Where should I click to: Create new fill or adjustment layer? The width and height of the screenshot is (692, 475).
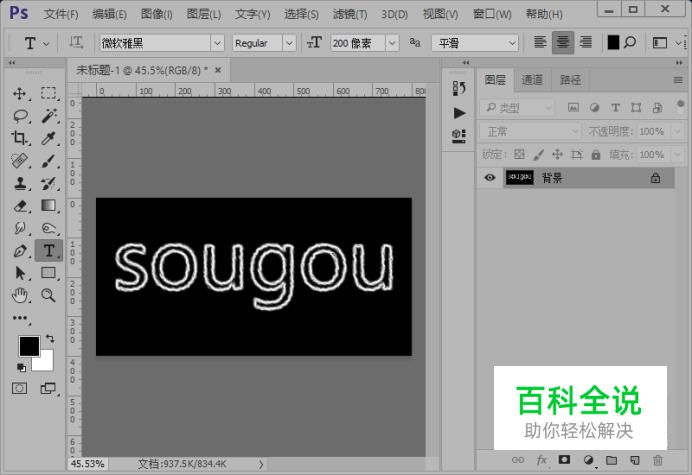tap(588, 460)
